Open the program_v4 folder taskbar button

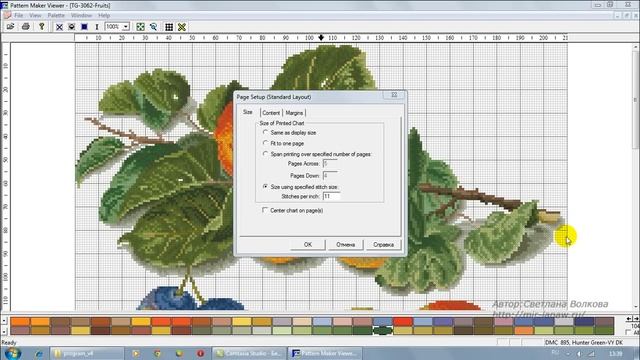tap(87, 353)
